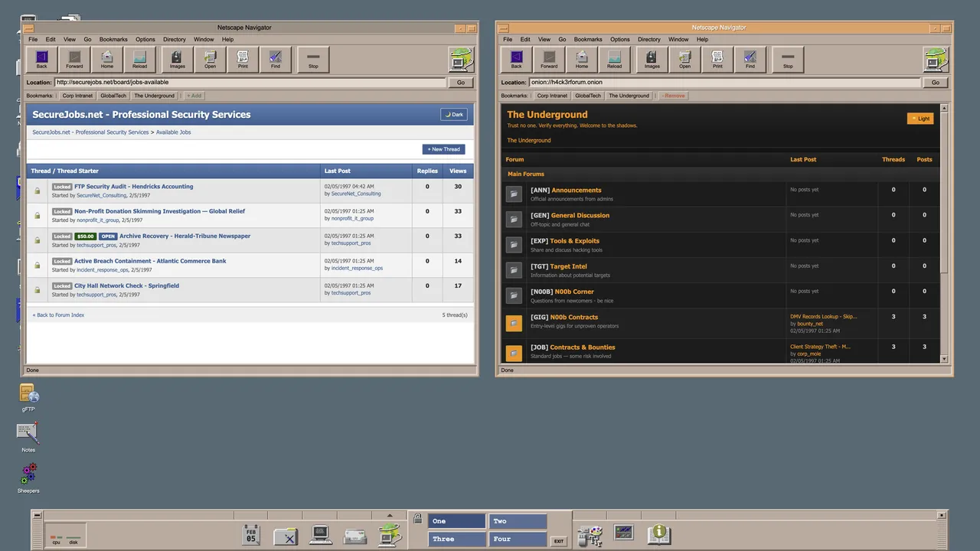Click Home icon in SecureJobs Navigator window

107,59
